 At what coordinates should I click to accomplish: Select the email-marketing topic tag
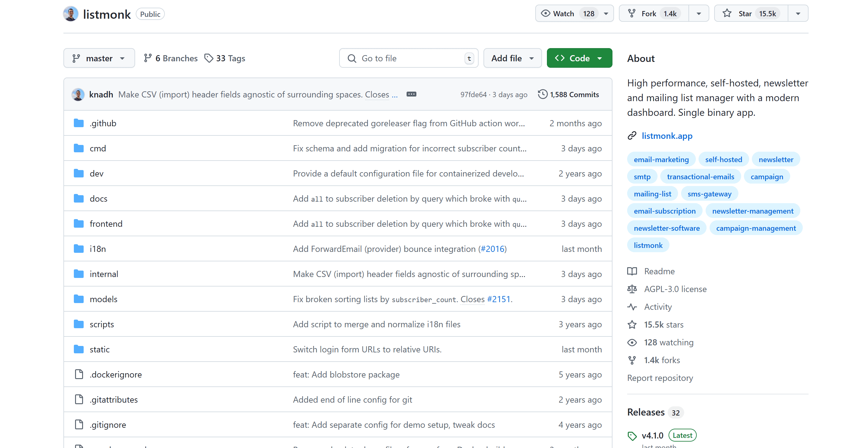(661, 159)
